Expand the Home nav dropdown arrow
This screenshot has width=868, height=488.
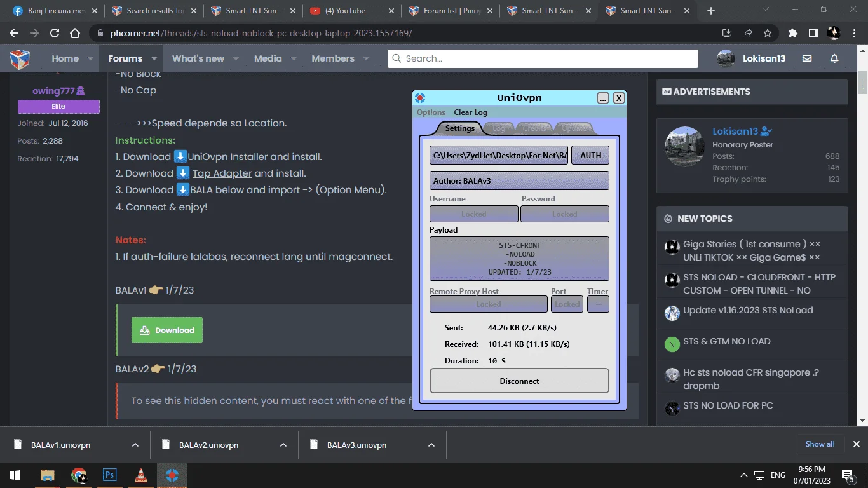90,58
